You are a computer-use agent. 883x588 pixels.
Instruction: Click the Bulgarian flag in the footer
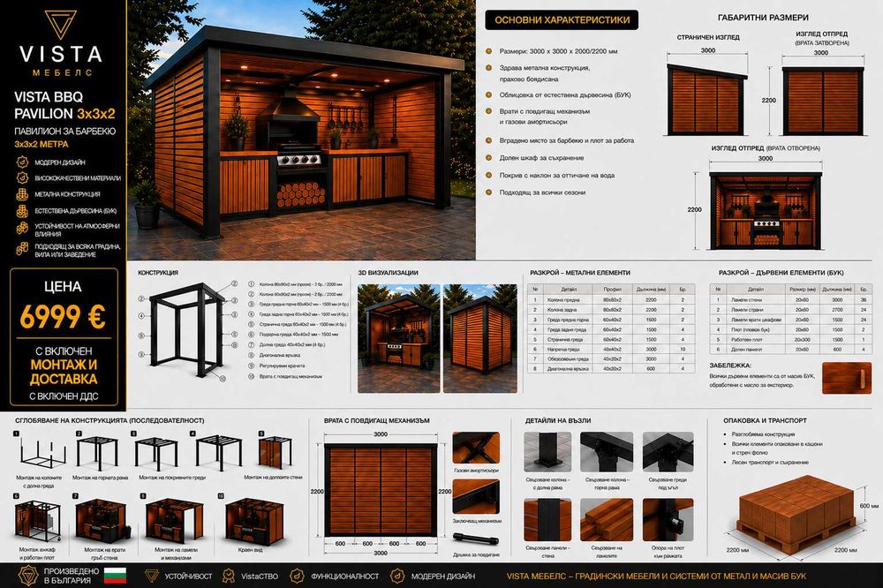click(116, 576)
